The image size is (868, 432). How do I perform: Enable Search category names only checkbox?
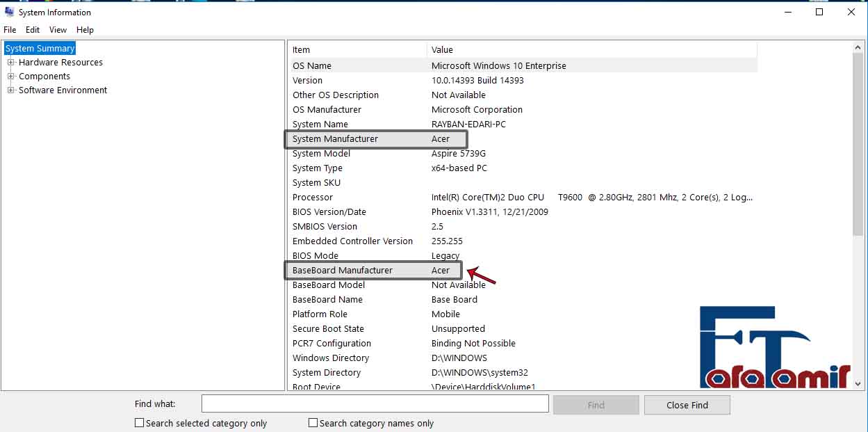[x=313, y=423]
